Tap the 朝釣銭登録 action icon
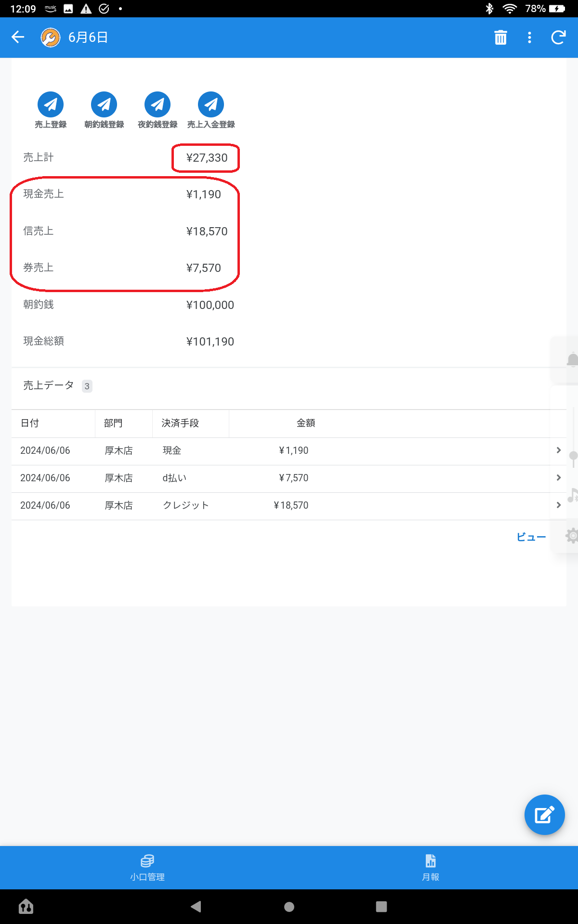The image size is (578, 924). tap(104, 104)
